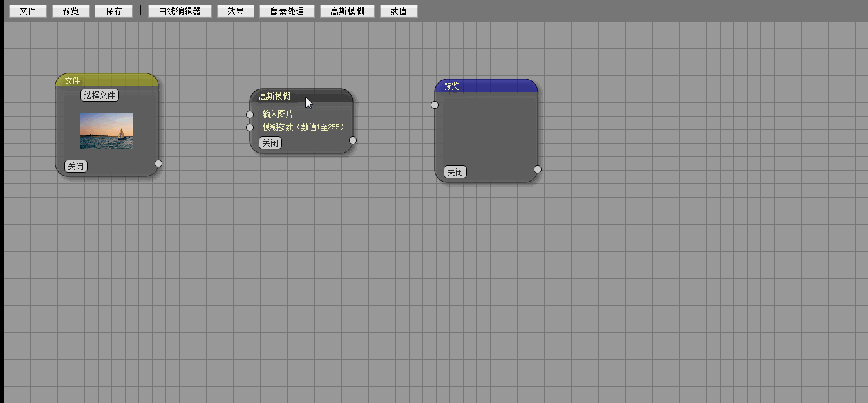
Task: Click the sailboat thumbnail in the 文件 node
Action: 107,131
